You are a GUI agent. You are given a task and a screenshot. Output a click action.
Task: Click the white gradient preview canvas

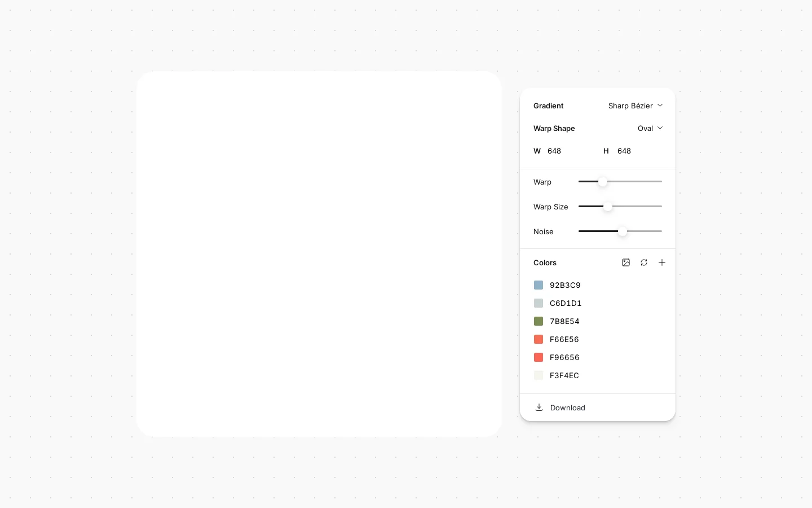point(319,254)
